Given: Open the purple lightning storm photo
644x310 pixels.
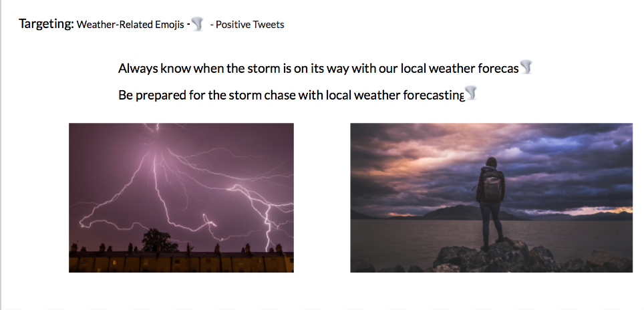Looking at the screenshot, I should click(x=181, y=198).
